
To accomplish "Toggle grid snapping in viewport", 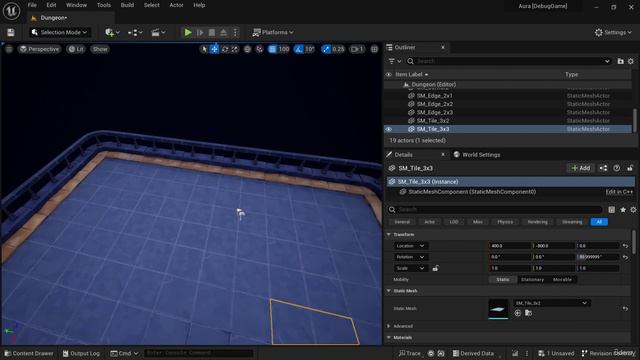I will click(272, 49).
